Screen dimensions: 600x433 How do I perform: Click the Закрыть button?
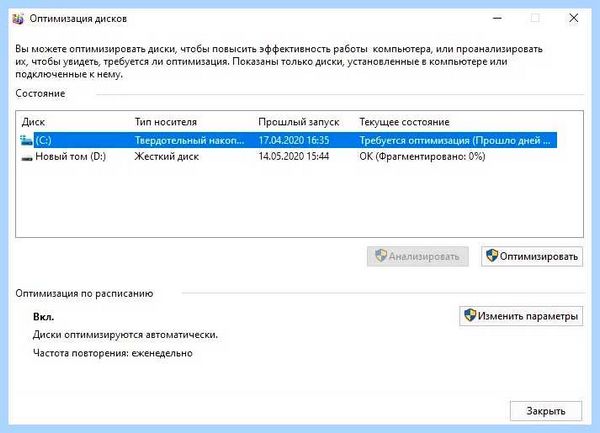pos(546,411)
